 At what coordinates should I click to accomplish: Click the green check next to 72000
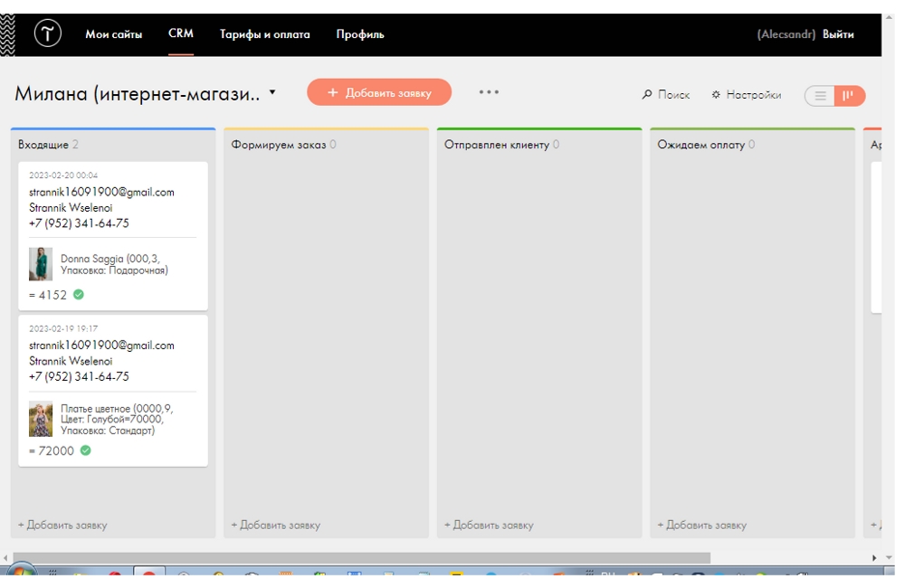(x=85, y=450)
